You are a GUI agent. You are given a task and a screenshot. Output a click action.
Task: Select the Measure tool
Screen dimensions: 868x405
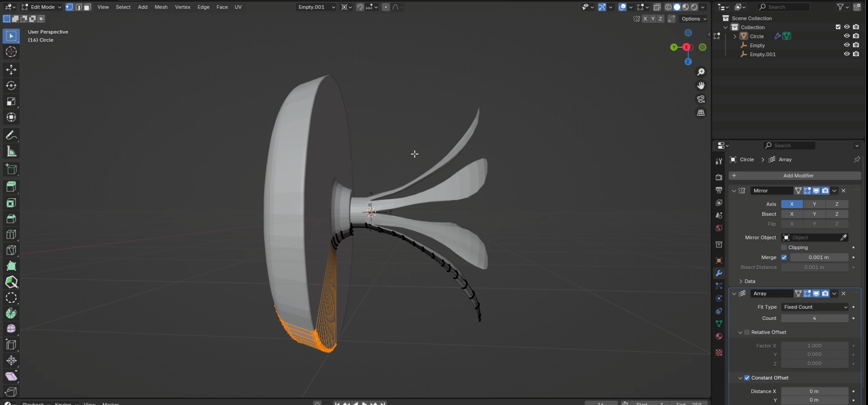click(11, 151)
